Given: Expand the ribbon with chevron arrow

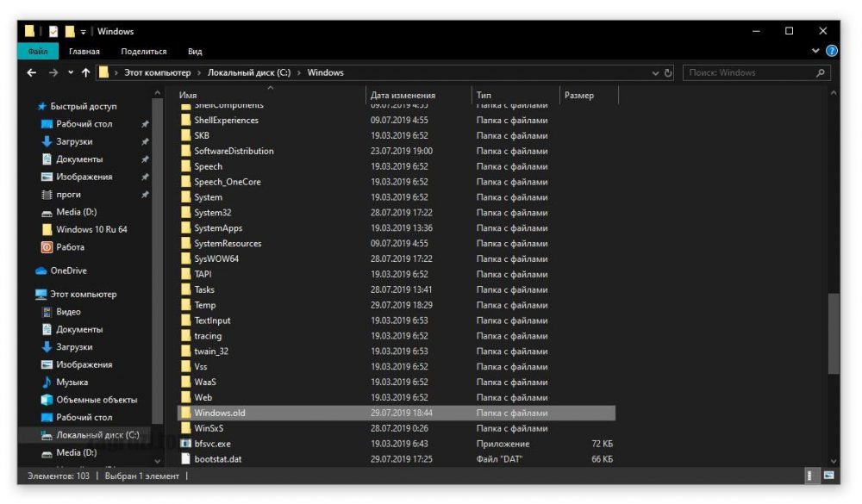Looking at the screenshot, I should click(x=815, y=52).
